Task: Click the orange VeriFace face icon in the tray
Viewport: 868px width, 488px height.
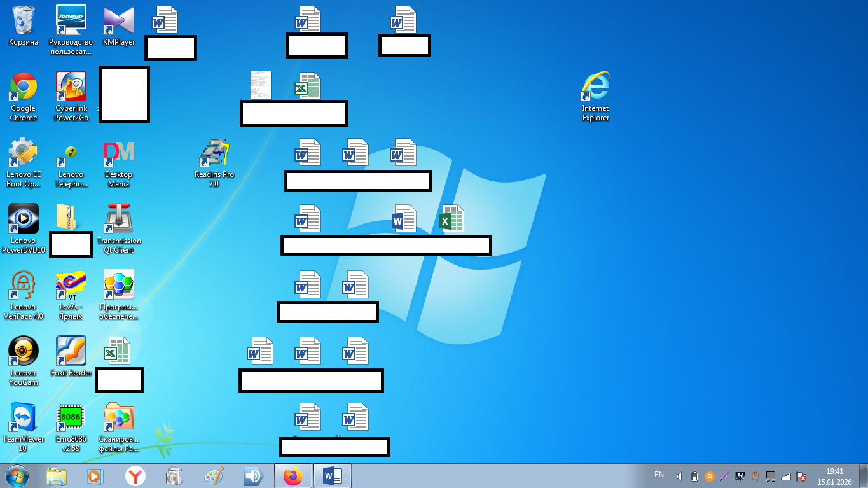Action: (x=755, y=476)
